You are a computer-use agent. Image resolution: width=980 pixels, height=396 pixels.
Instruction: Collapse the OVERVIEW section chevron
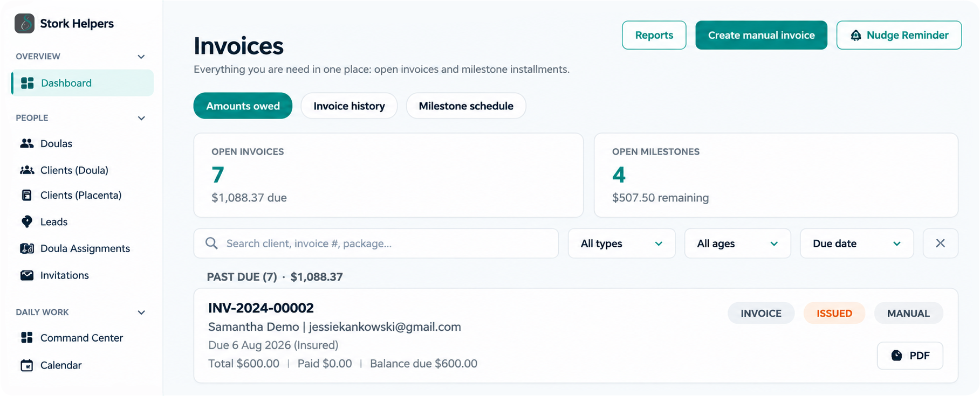141,57
